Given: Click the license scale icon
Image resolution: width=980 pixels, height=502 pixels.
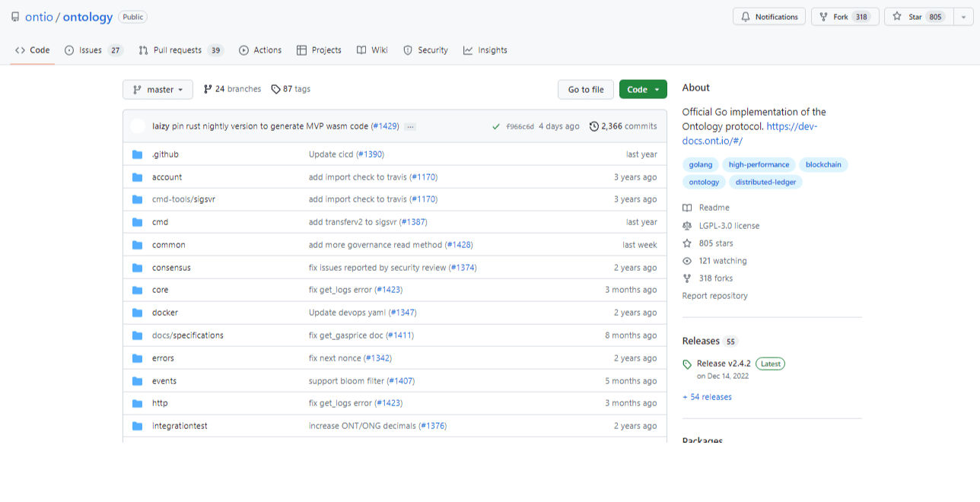Looking at the screenshot, I should 687,226.
